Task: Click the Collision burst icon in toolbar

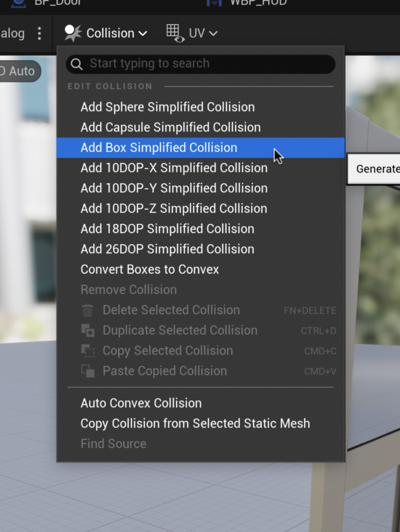Action: [73, 33]
